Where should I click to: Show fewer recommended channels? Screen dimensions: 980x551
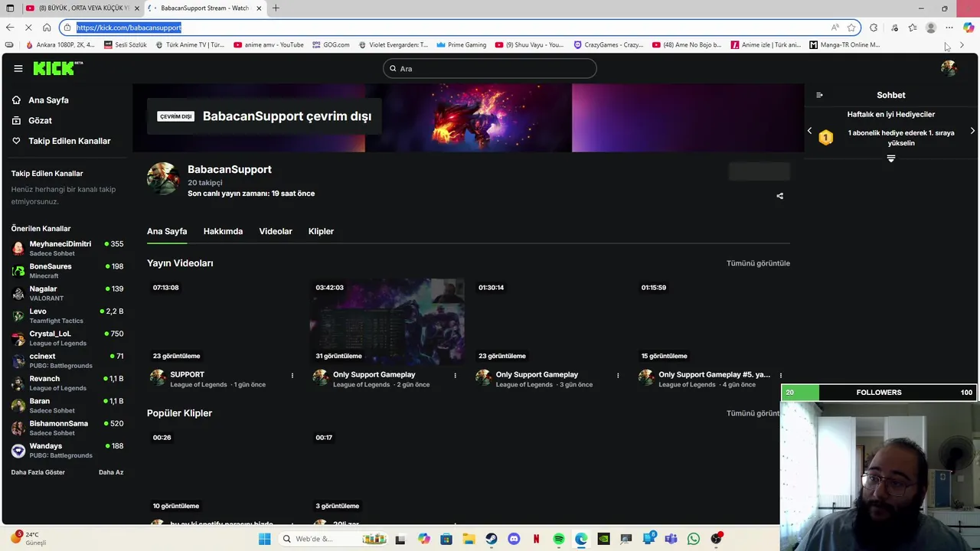pyautogui.click(x=111, y=472)
